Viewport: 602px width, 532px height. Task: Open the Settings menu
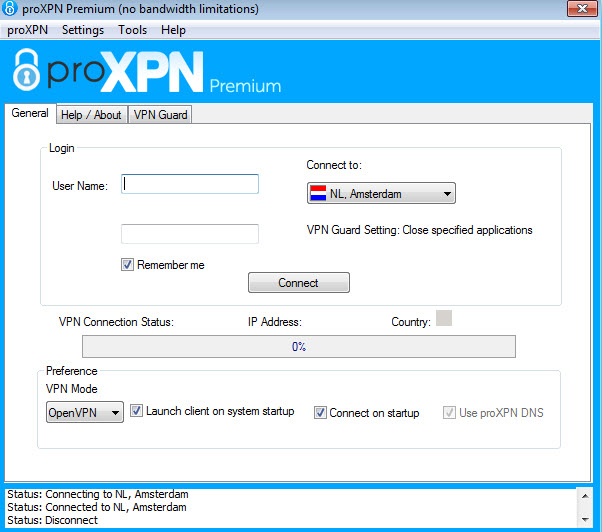click(x=83, y=30)
